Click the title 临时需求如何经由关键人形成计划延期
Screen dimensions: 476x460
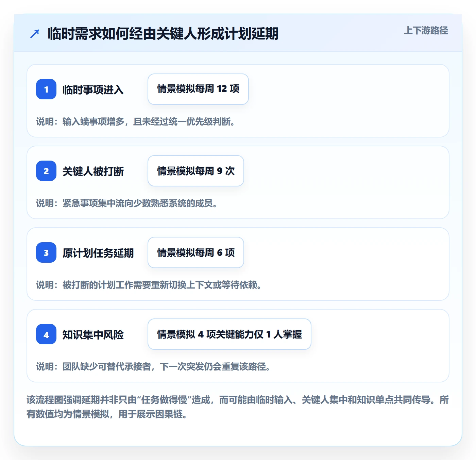coord(163,34)
